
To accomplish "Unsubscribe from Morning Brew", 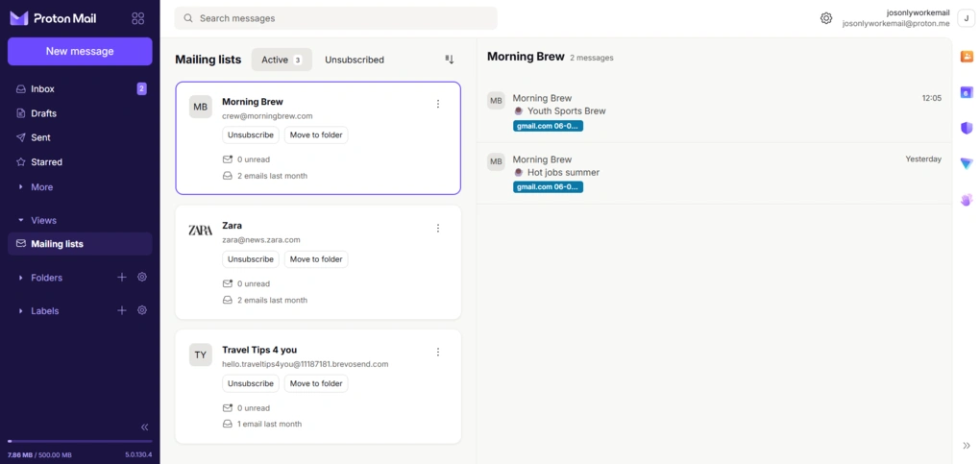I will click(x=251, y=135).
